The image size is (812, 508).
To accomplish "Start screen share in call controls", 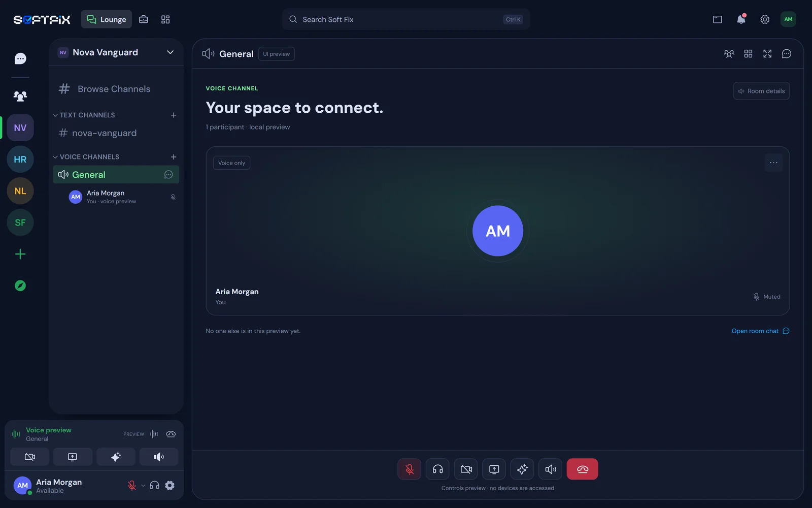I will (494, 469).
